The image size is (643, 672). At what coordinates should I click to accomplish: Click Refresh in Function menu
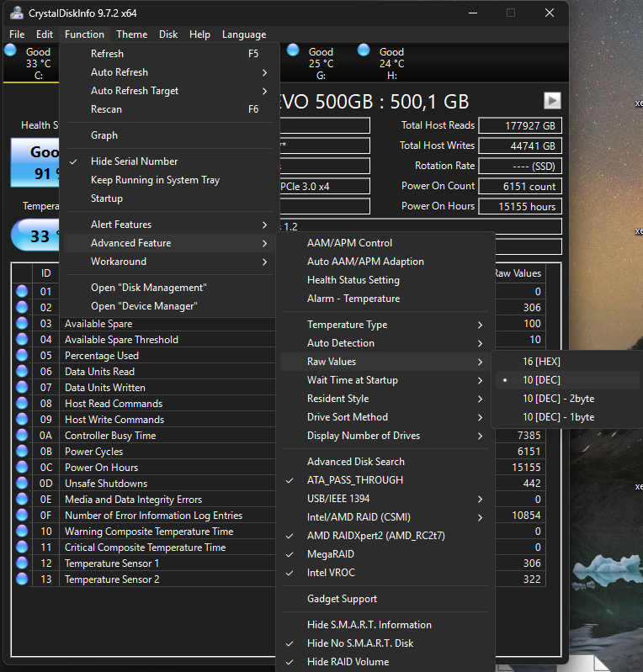[x=169, y=54]
